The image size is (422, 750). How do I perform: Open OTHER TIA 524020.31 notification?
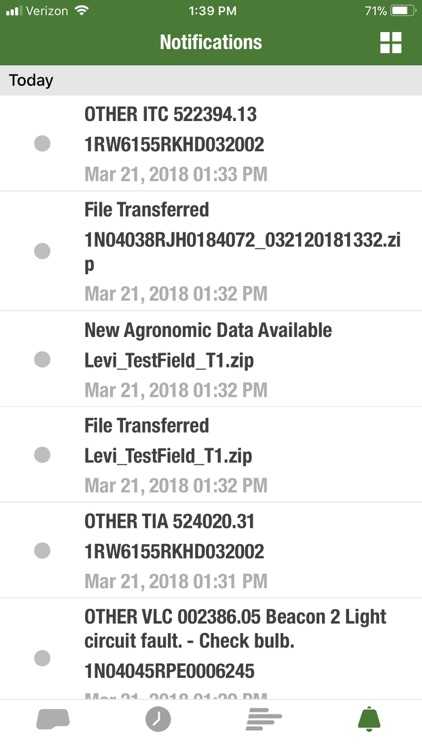(211, 550)
